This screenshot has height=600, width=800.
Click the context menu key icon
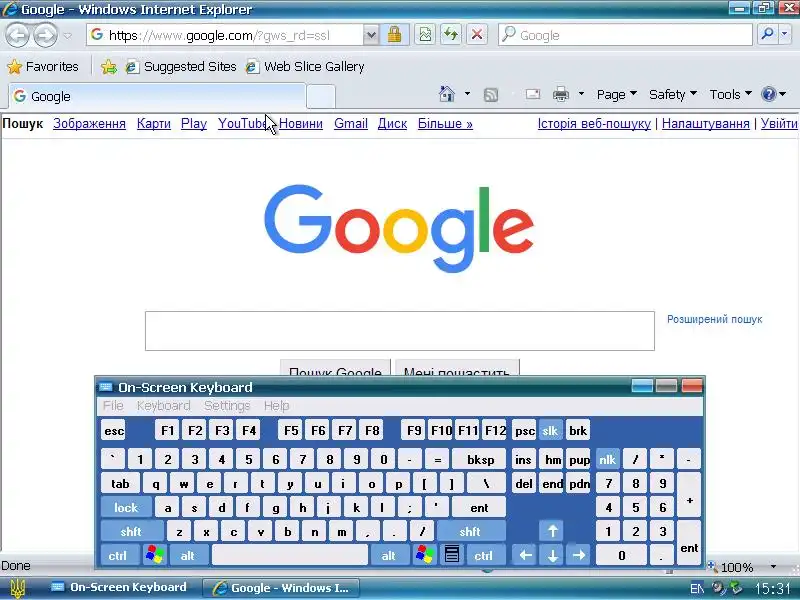tap(452, 555)
